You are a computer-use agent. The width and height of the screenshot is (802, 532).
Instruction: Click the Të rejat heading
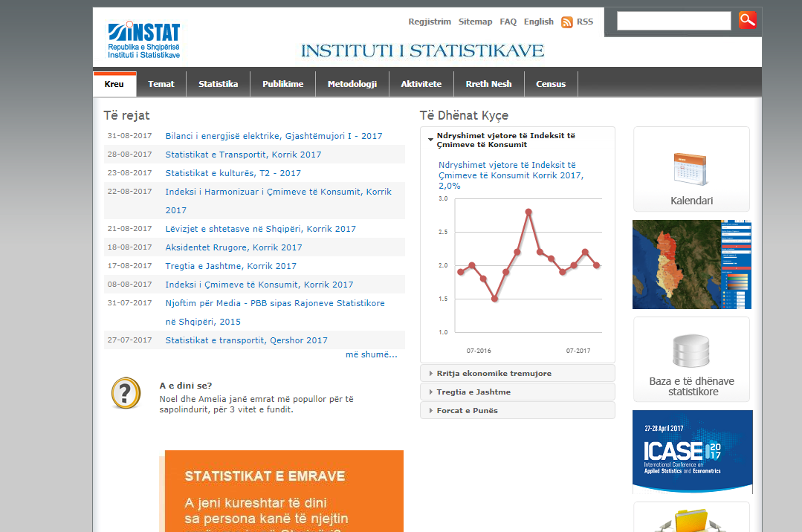(126, 116)
